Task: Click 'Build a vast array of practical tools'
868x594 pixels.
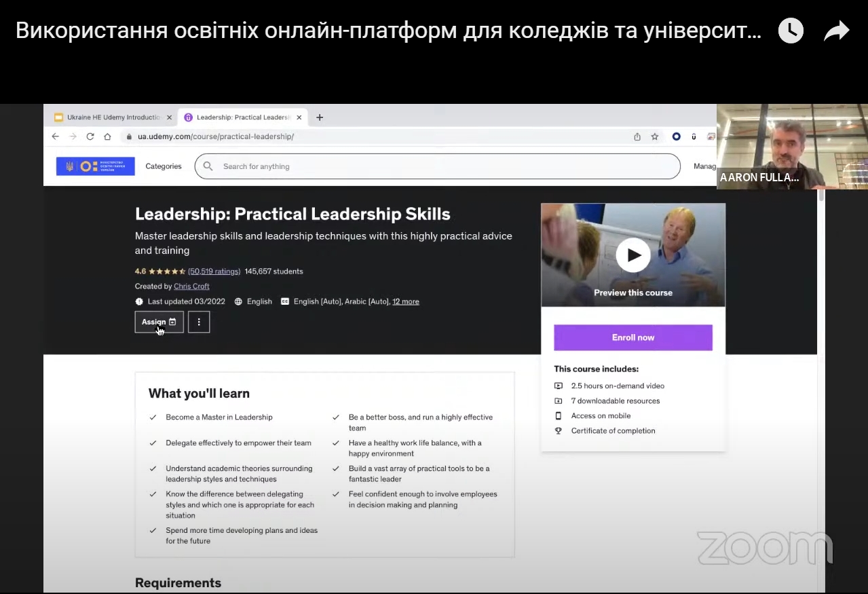Action: pos(419,474)
